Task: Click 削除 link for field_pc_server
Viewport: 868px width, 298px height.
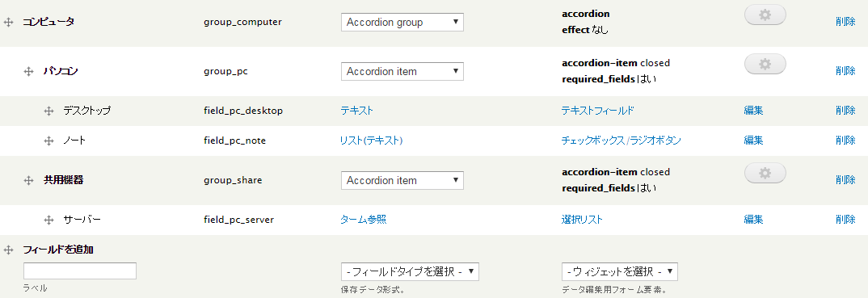Action: click(845, 220)
